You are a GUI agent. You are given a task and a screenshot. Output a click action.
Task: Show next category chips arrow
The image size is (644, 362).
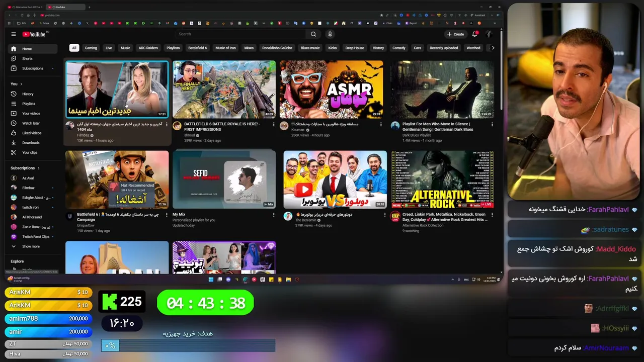pos(493,48)
